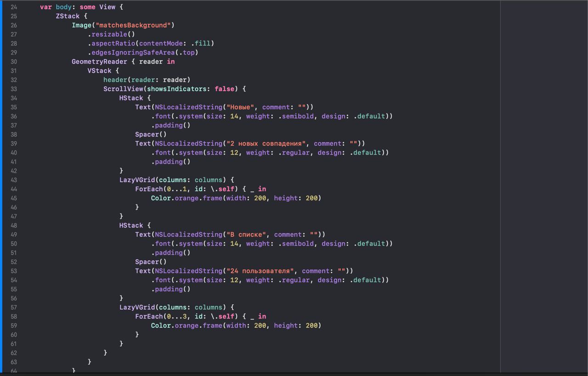This screenshot has height=376, width=588.
Task: Click the 0...1 range in ForEach
Action: (176, 189)
